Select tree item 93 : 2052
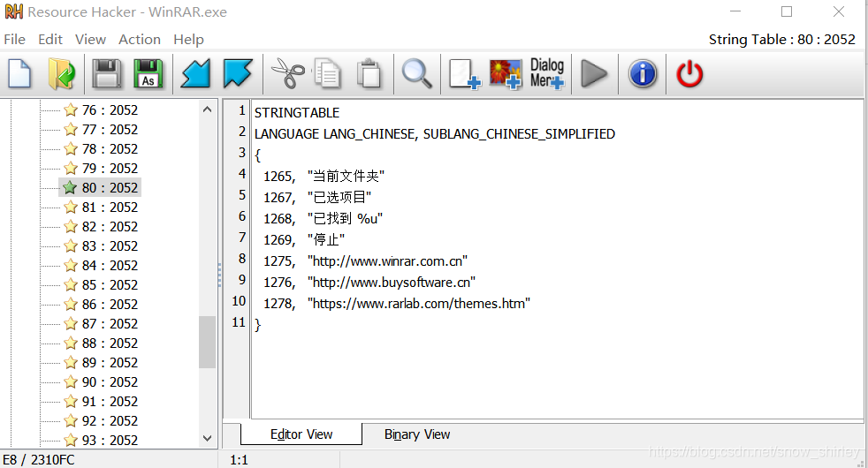Viewport: 868px width, 468px height. (x=110, y=441)
